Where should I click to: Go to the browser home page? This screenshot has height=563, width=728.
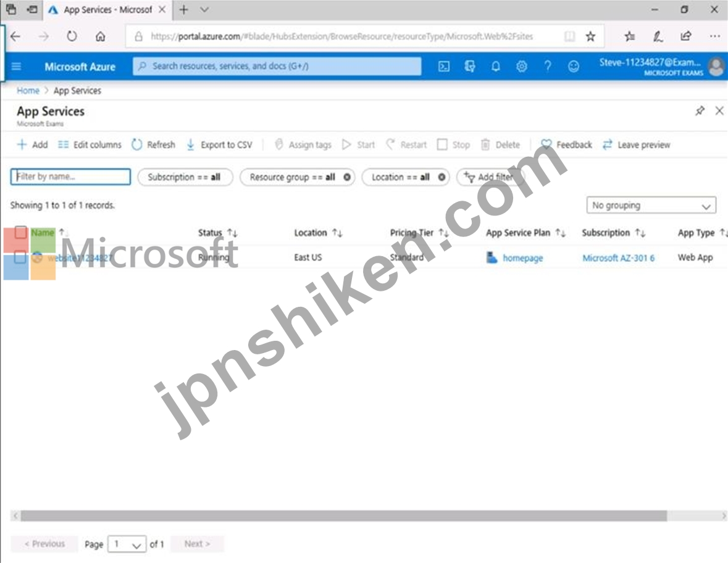[x=100, y=36]
